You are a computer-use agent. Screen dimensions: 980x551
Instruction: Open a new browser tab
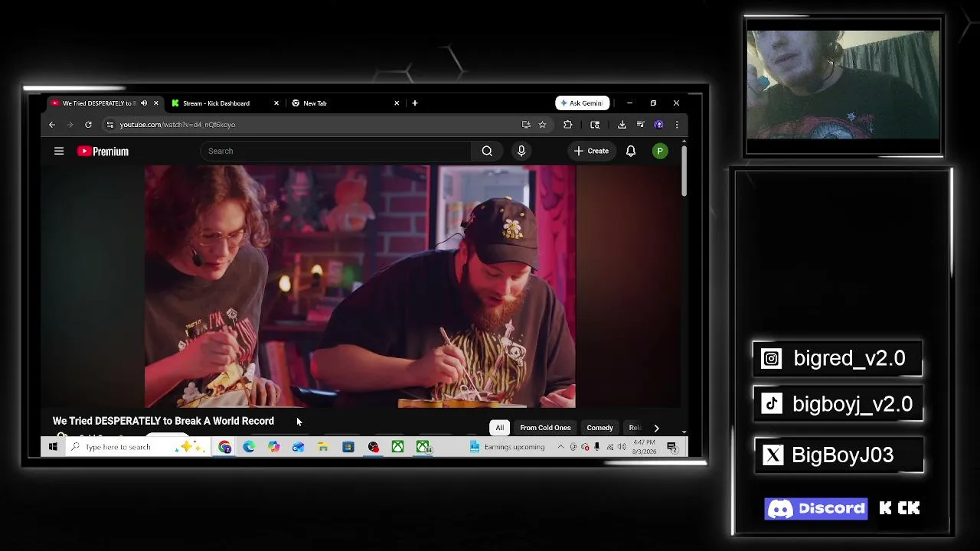(x=415, y=103)
